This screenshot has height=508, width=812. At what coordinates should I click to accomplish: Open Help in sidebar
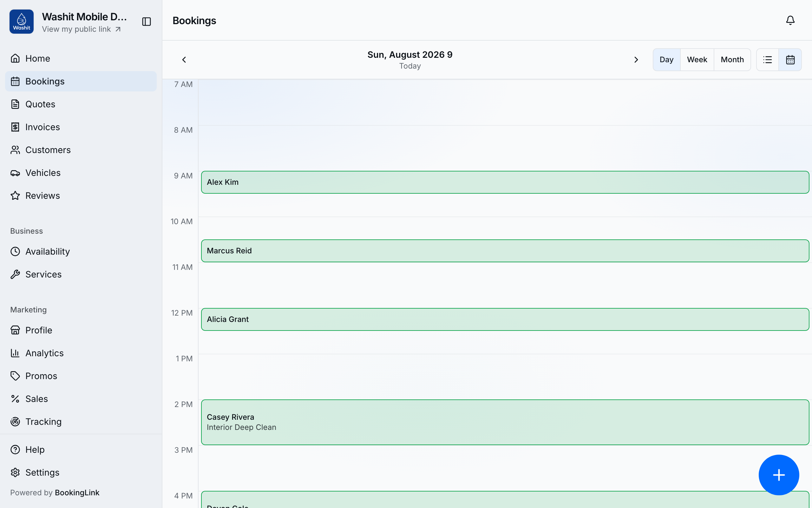click(81, 450)
